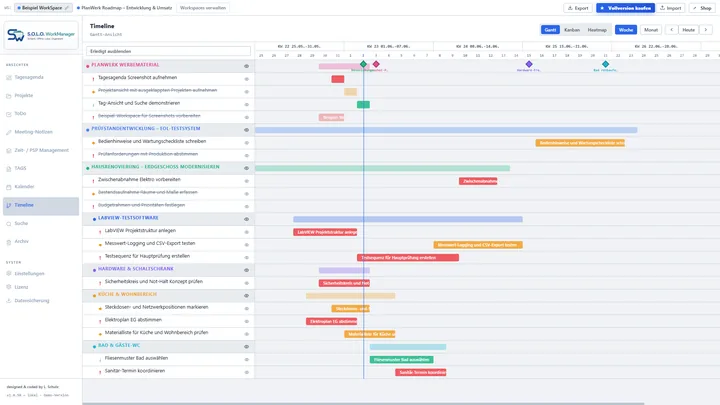This screenshot has width=720, height=405.
Task: Open Meeting-Notizen pencil icon in sidebar
Action: coord(9,132)
